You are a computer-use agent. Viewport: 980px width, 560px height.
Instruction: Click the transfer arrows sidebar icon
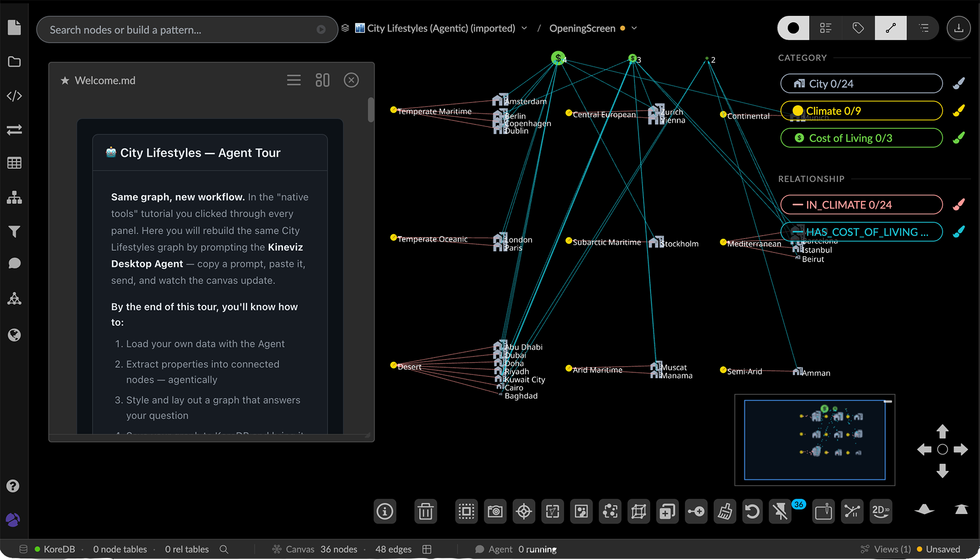(x=14, y=130)
